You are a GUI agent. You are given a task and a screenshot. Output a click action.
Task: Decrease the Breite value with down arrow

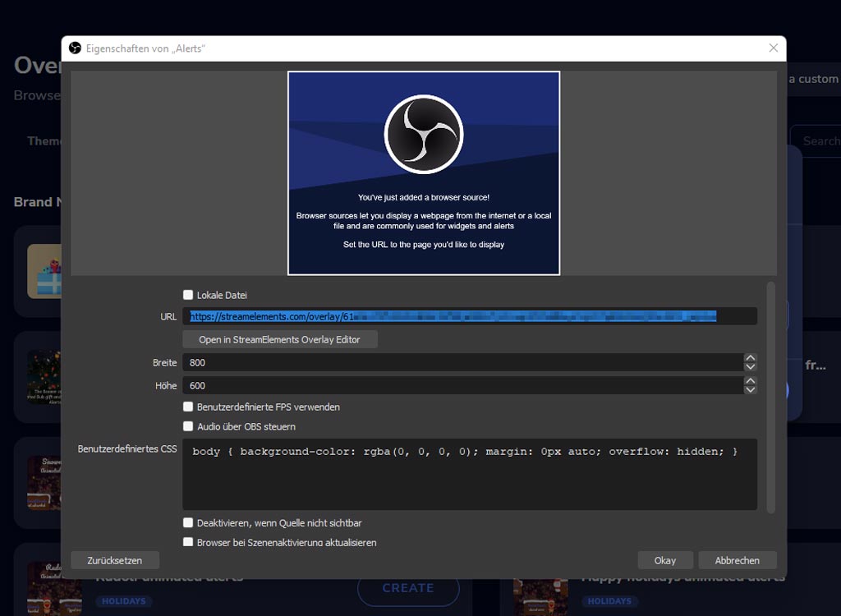point(751,367)
